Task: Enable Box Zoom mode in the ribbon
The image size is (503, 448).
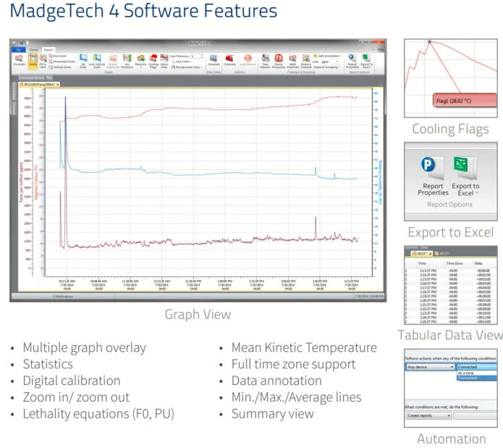Action: 59,55
